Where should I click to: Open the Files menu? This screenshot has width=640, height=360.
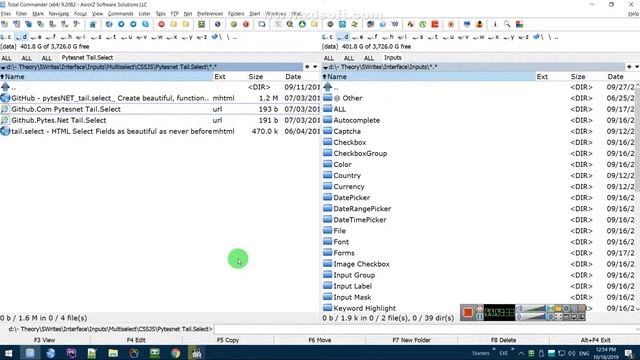[x=6, y=13]
